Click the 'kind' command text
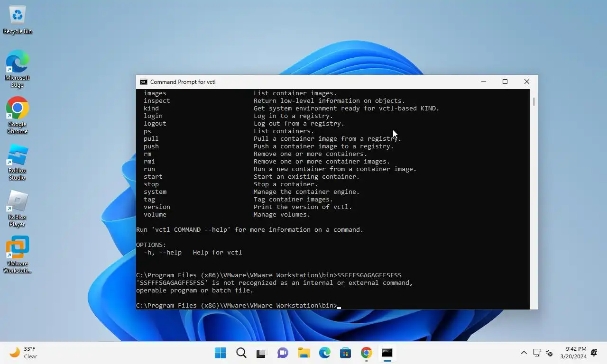Screen dimensions: 607x364 [151, 109]
